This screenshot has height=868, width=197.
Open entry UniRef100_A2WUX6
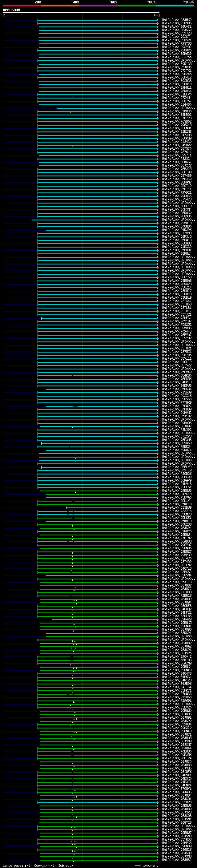pos(177,50)
